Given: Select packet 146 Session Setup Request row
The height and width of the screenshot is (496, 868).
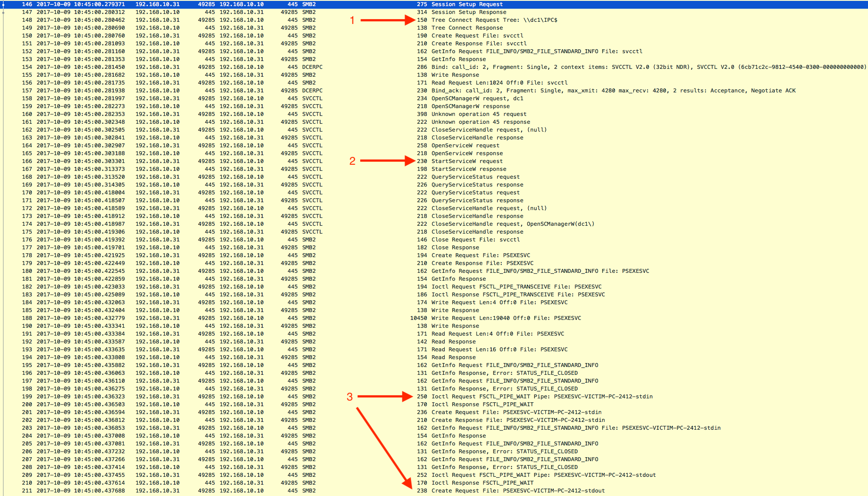Looking at the screenshot, I should (x=466, y=4).
